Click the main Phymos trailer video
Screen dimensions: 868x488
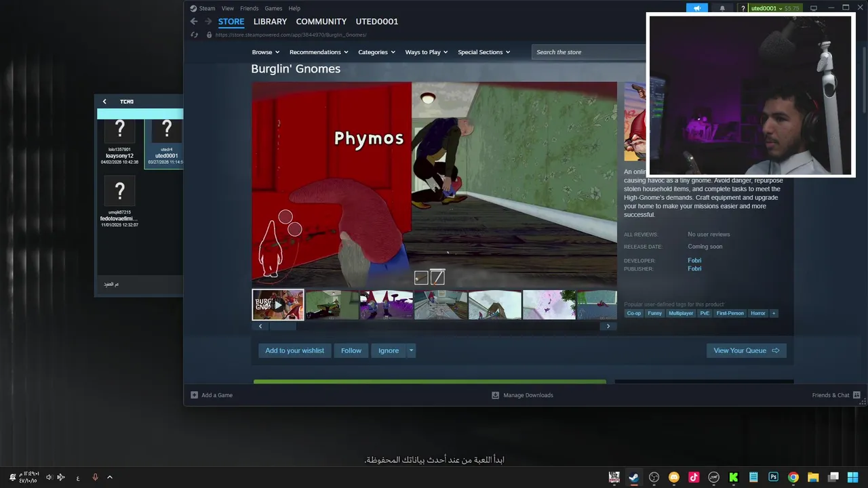pyautogui.click(x=434, y=184)
